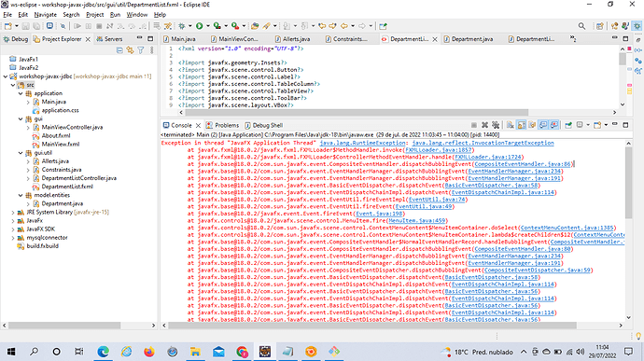Click Collapse All in Project Explorer

(x=119, y=50)
